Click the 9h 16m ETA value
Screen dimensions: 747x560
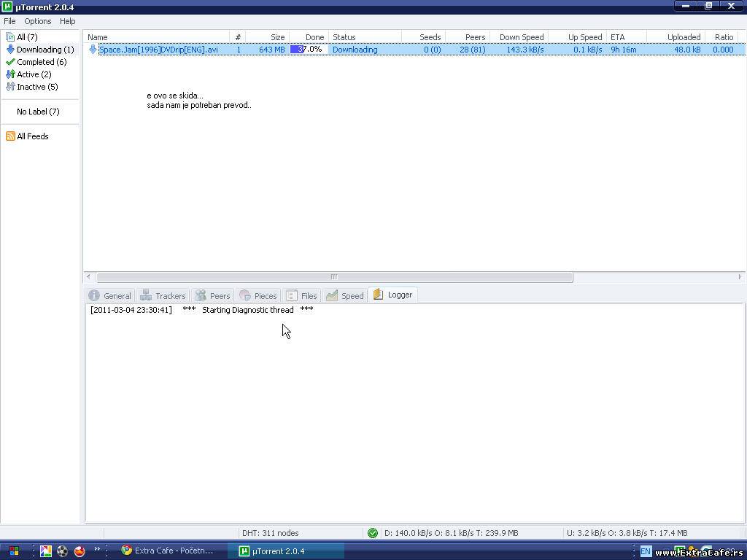pyautogui.click(x=624, y=50)
